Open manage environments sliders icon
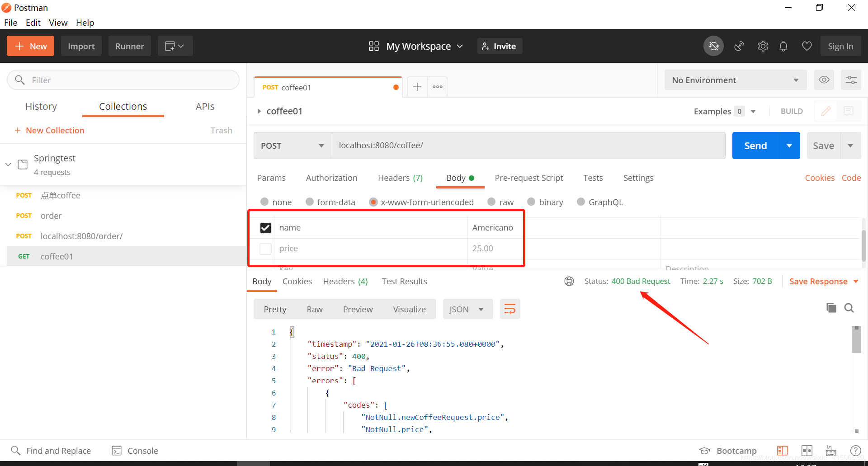Image resolution: width=868 pixels, height=466 pixels. (851, 80)
